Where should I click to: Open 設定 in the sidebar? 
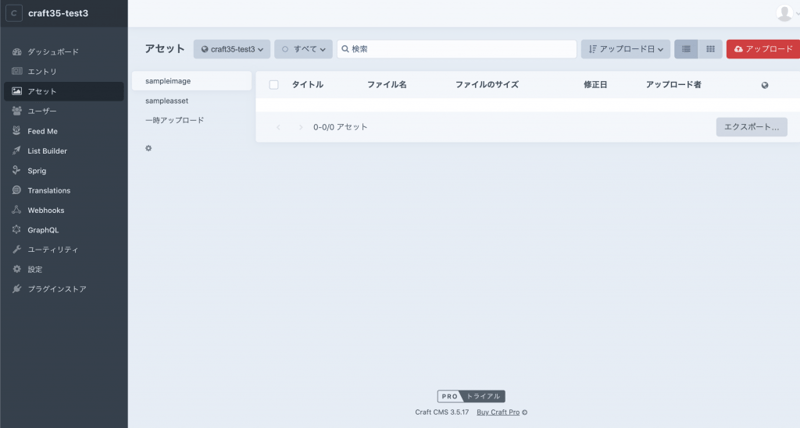click(x=64, y=269)
